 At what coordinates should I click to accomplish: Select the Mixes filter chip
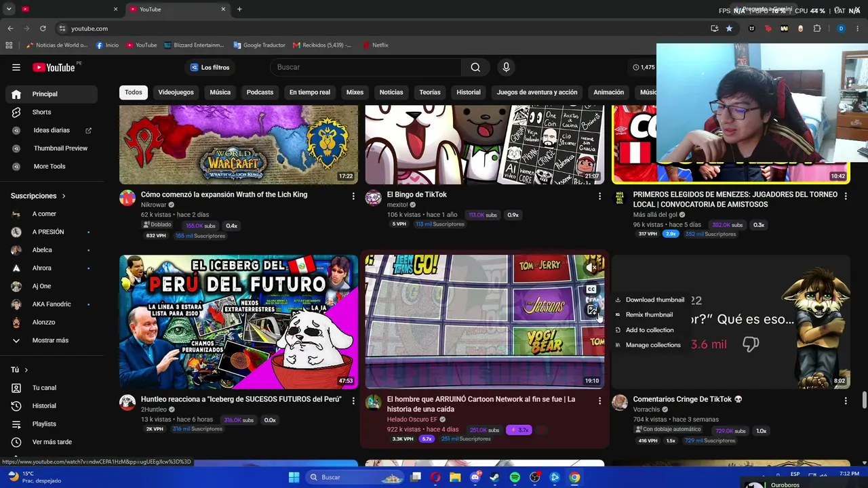coord(355,92)
